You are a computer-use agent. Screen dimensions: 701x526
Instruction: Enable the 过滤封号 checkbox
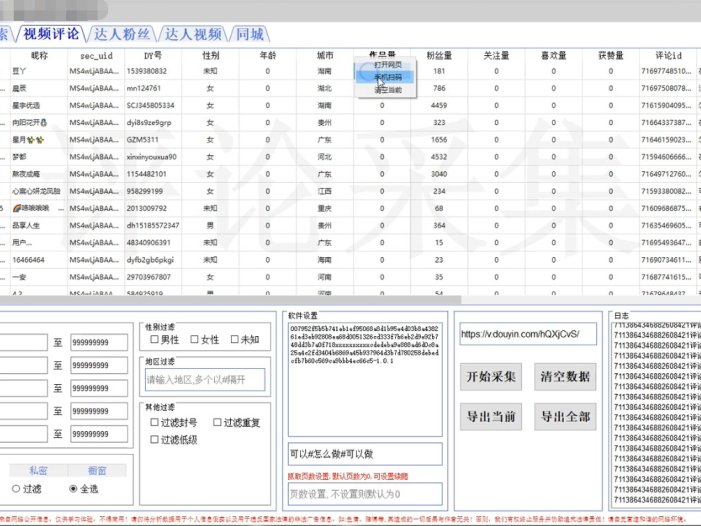(154, 422)
